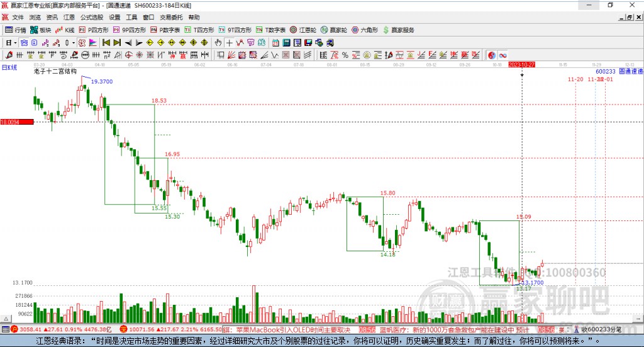Select the n² time cycle tool
Image resolution: width=644 pixels, height=347 pixels.
[x=107, y=55]
